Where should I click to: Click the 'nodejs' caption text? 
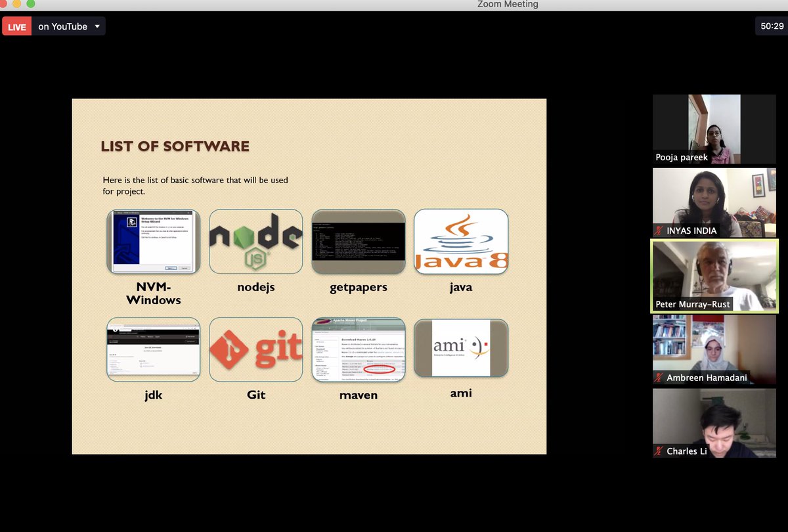pos(256,288)
